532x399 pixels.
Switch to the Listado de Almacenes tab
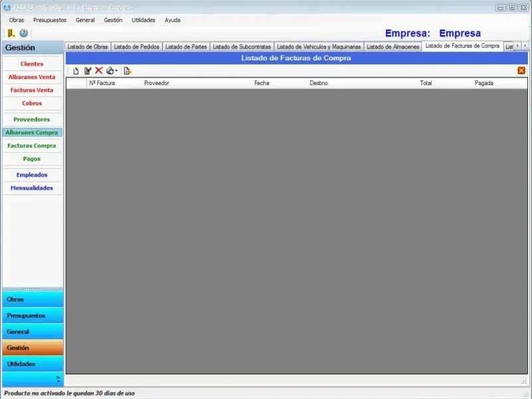(x=393, y=47)
